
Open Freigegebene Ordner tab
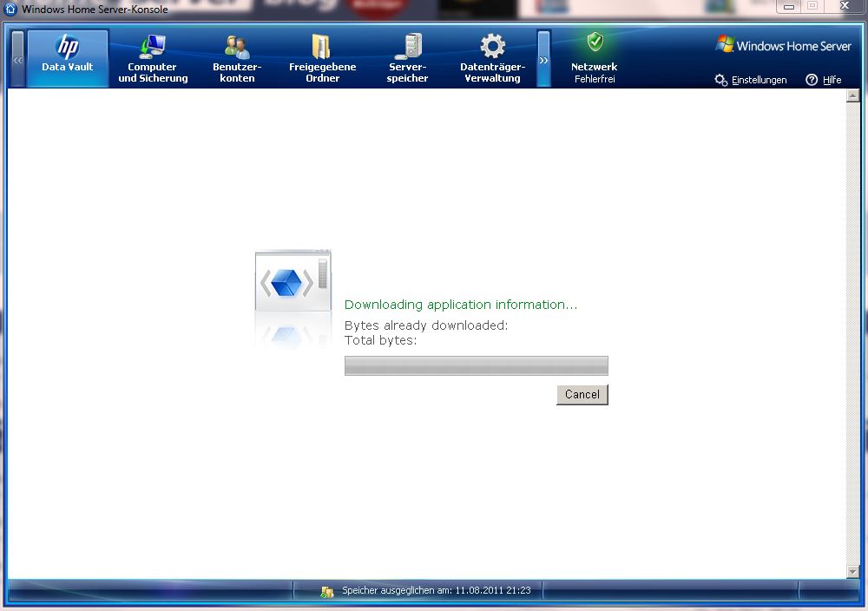tap(322, 58)
